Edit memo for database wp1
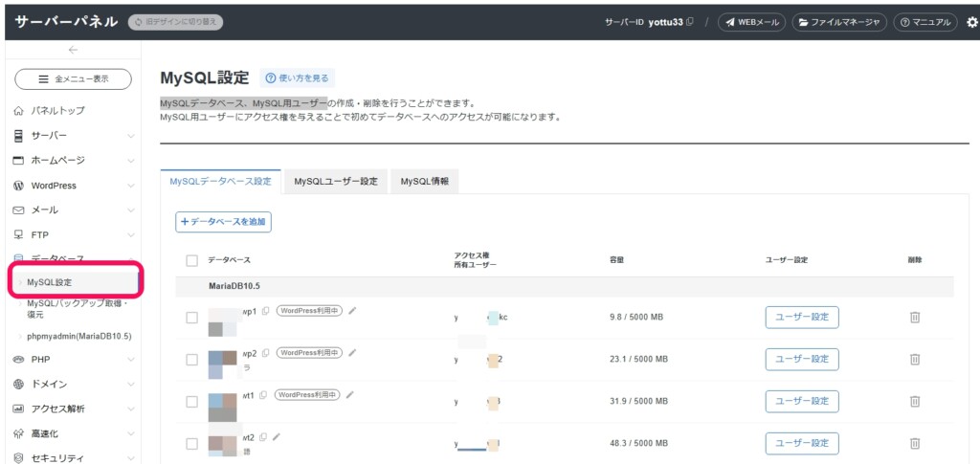Image resolution: width=980 pixels, height=464 pixels. [x=352, y=310]
